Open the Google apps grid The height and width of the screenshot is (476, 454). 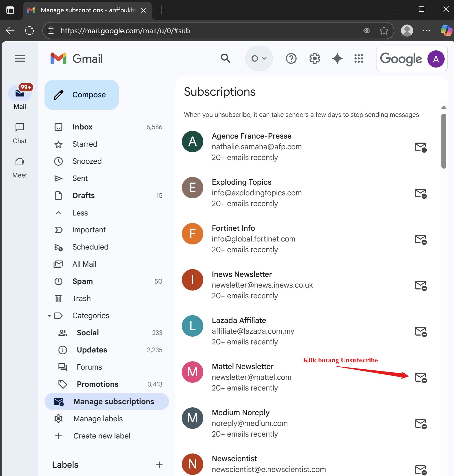[359, 58]
